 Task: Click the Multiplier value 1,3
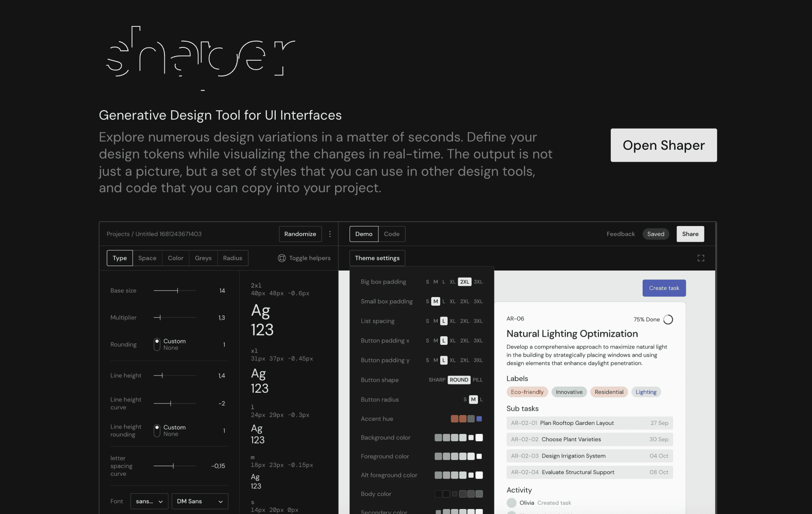click(x=222, y=318)
